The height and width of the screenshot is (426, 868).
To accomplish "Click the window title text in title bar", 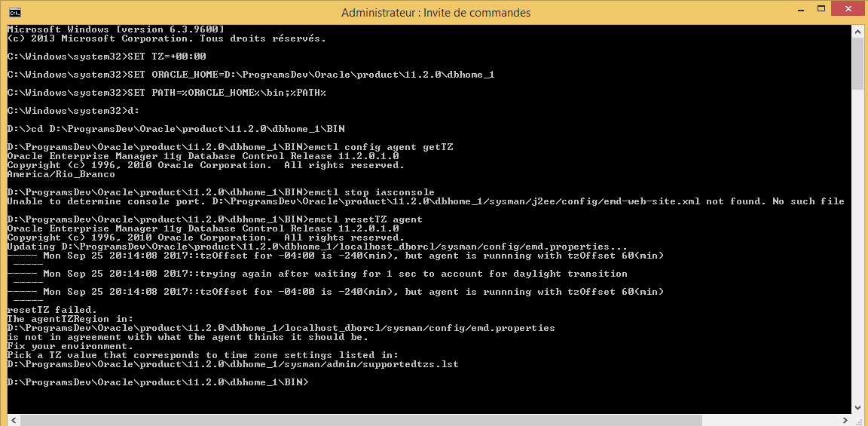I will [436, 13].
